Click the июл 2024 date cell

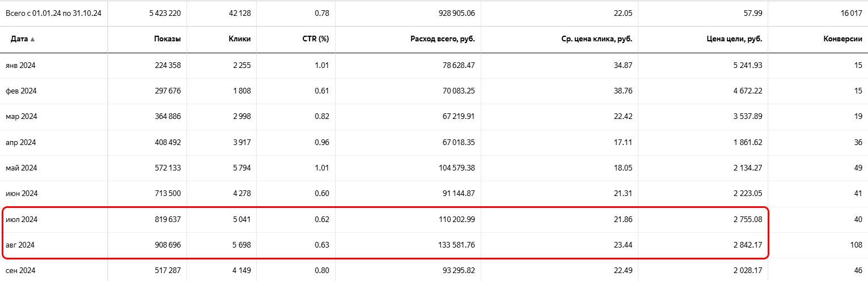[22, 219]
